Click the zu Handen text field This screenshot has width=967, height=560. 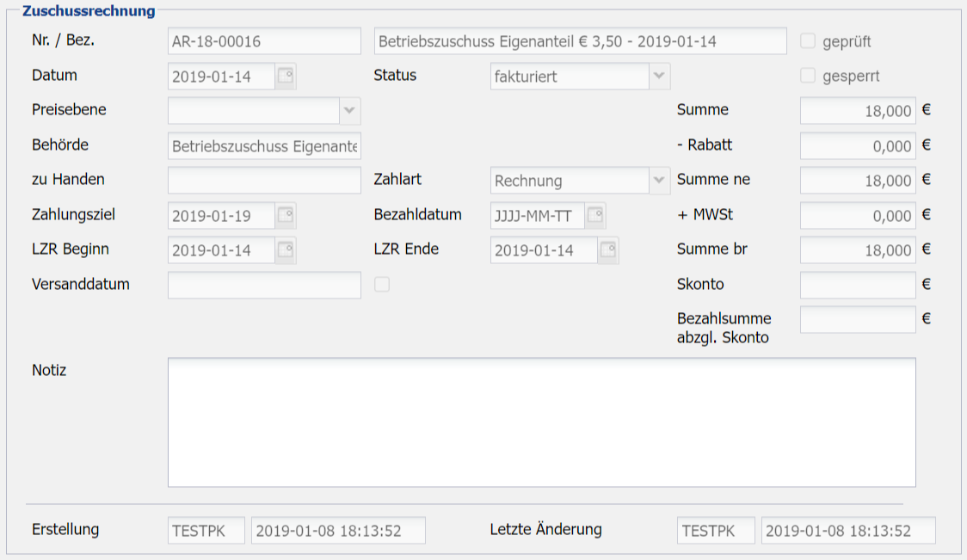(x=264, y=180)
